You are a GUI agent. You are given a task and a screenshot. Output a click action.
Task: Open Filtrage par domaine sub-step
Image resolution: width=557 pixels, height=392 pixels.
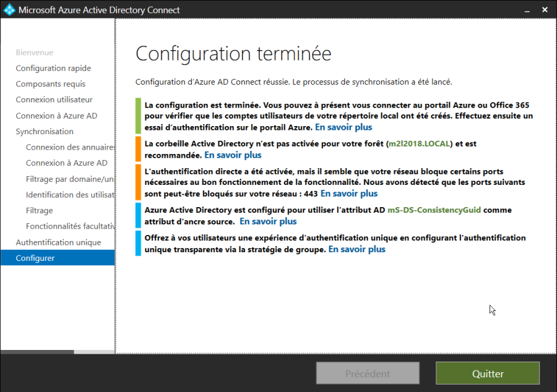coord(70,179)
